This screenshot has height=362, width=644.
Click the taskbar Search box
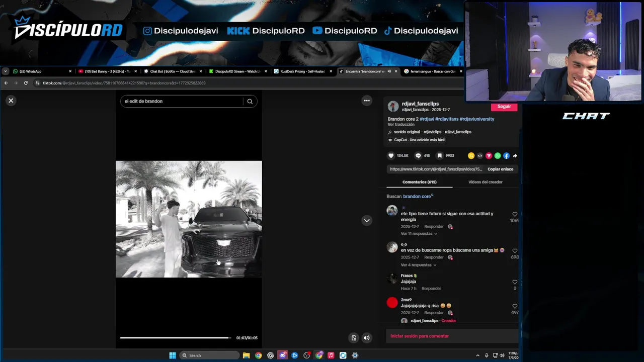coord(209,355)
